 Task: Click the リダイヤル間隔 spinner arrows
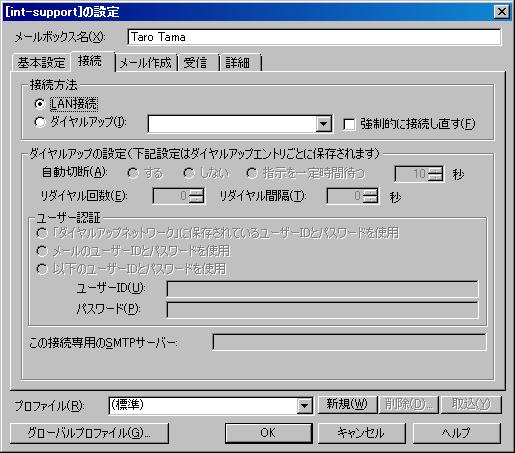coord(370,196)
